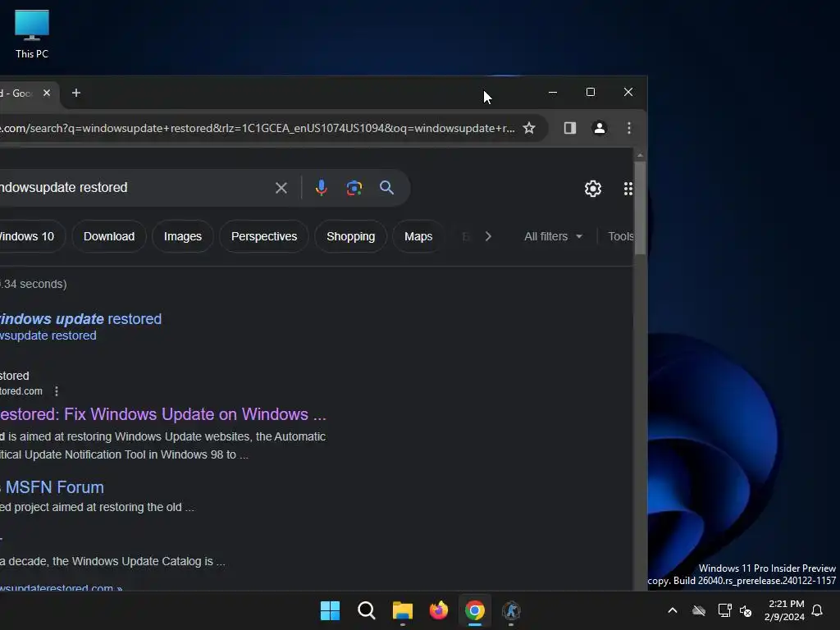This screenshot has height=630, width=840.
Task: Submit search with the magnifier icon
Action: [387, 188]
